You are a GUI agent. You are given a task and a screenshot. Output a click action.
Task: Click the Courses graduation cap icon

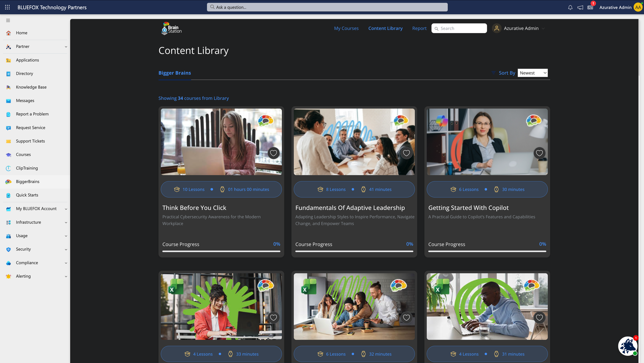9,155
